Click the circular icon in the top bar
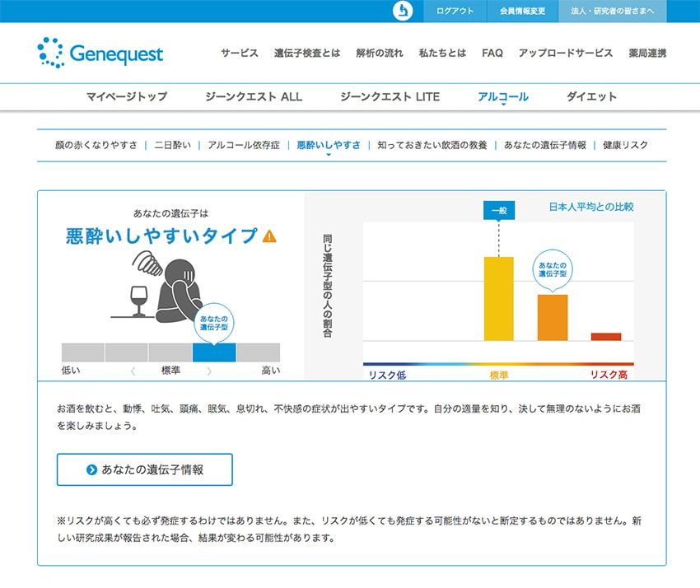Screen dimensions: 700x588 400,12
